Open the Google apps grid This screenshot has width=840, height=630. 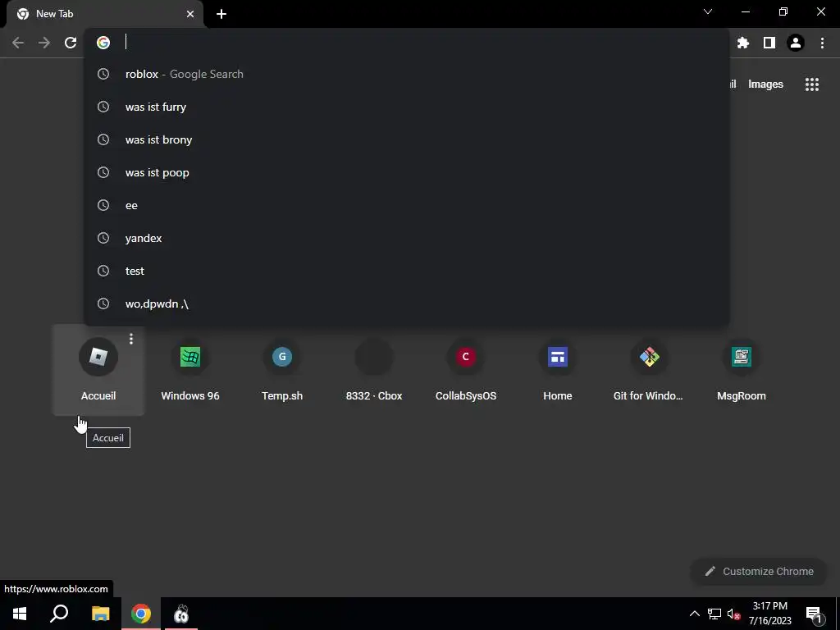812,84
